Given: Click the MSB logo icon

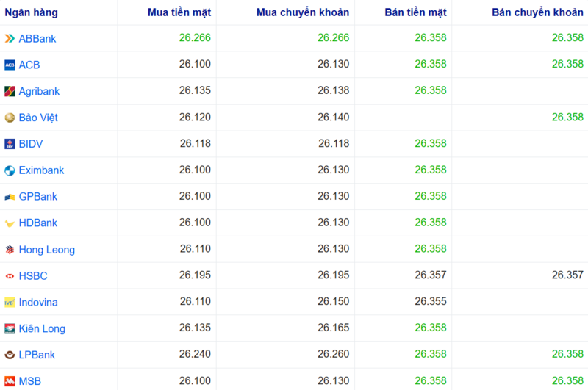Looking at the screenshot, I should click(x=10, y=381).
